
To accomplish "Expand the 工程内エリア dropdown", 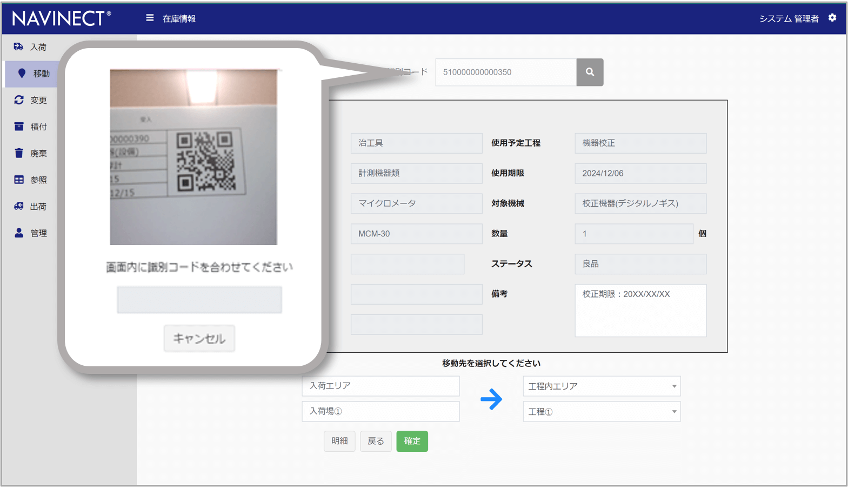I will click(601, 386).
